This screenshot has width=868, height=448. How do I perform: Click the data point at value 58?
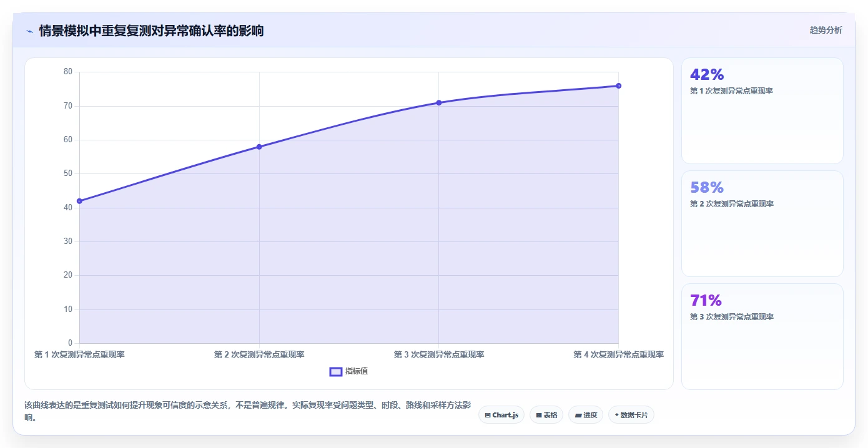coord(259,147)
